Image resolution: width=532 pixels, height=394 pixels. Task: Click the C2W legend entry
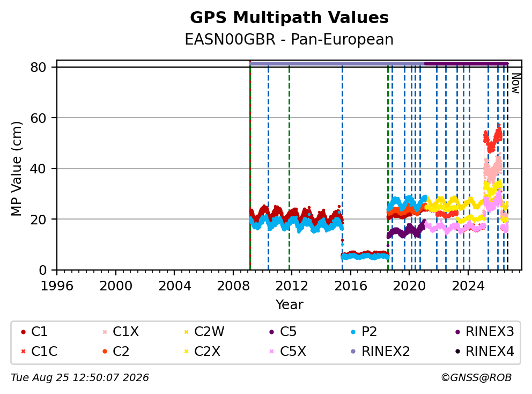204,332
